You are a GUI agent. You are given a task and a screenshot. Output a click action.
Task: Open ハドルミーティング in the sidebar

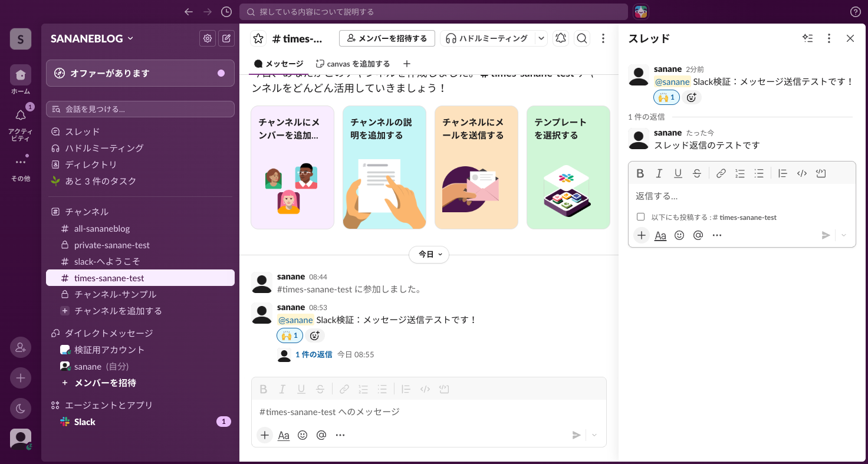140,148
